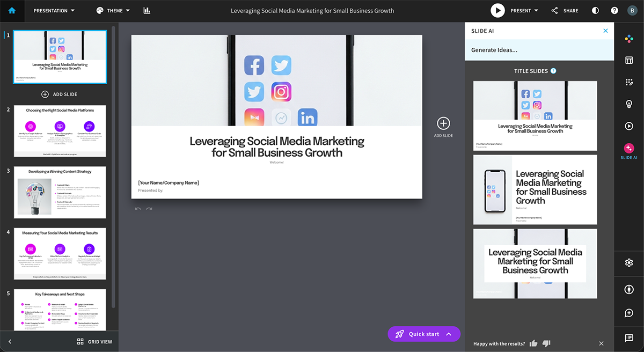Expand the Present options arrow

click(x=536, y=11)
